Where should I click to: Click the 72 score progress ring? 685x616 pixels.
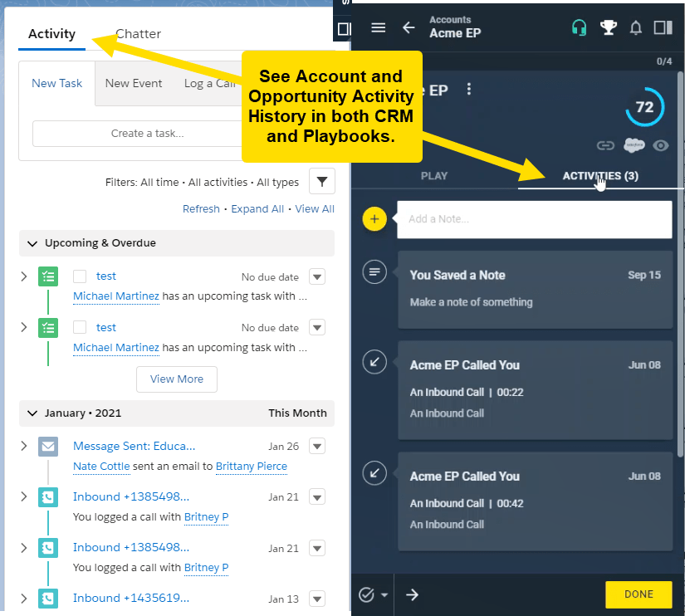(645, 107)
